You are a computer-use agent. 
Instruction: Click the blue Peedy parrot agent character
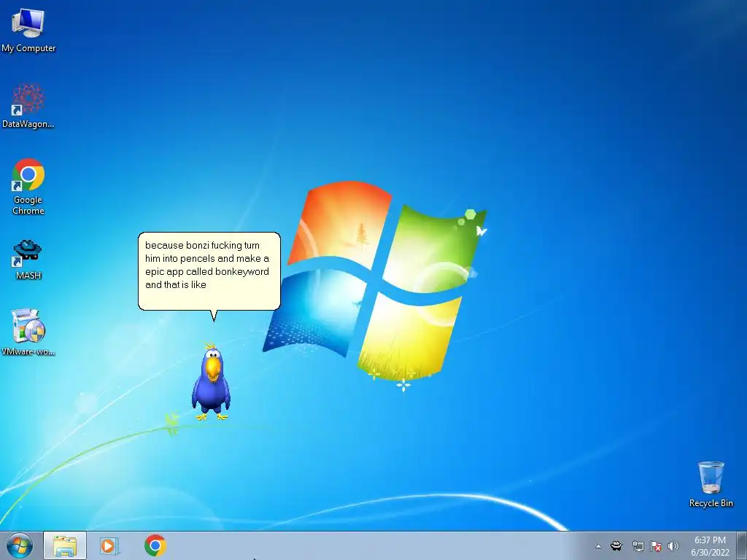tap(211, 382)
